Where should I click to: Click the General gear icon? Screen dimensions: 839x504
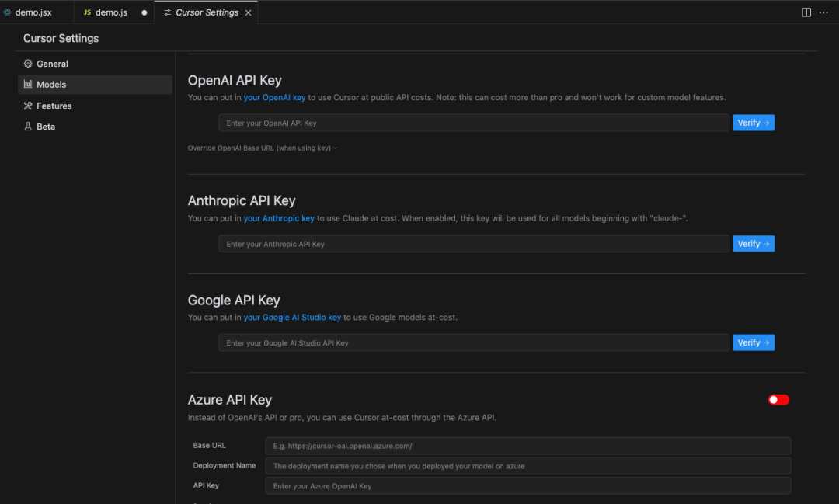[x=28, y=64]
